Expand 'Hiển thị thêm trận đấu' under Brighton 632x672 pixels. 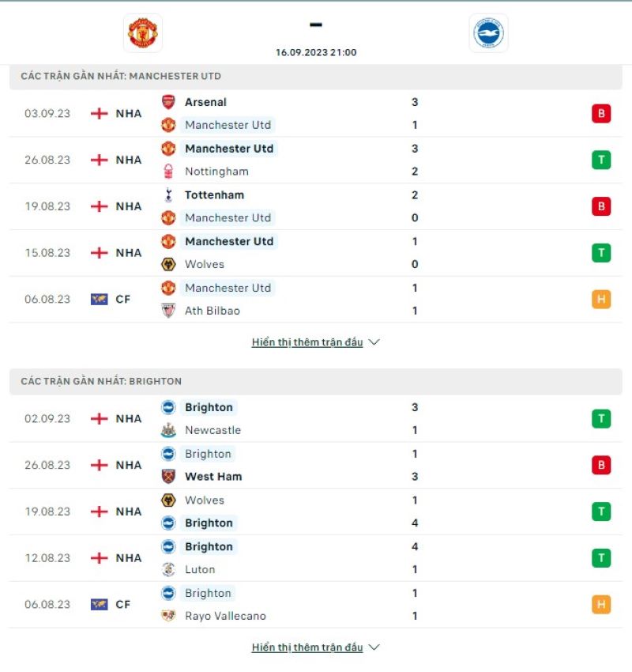307,647
